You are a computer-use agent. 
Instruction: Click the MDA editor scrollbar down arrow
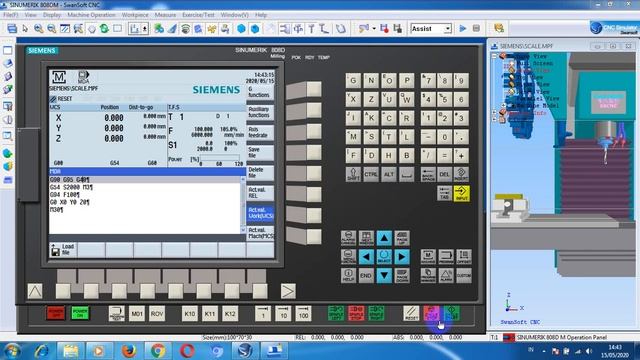coord(243,231)
